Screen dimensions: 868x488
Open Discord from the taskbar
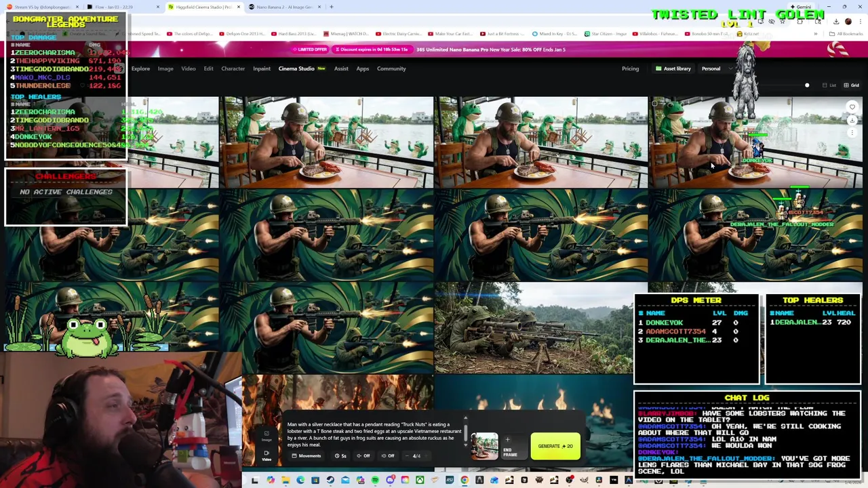[x=391, y=481]
